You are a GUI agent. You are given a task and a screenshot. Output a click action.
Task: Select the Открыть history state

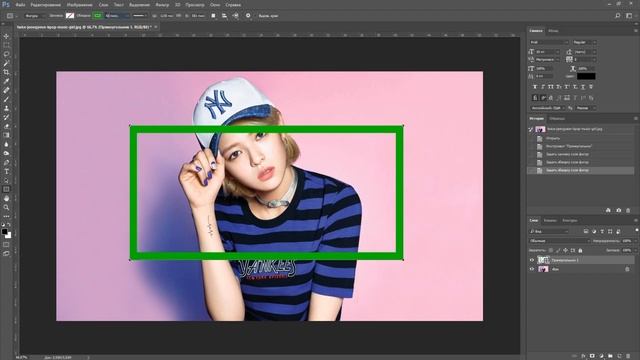[553, 138]
